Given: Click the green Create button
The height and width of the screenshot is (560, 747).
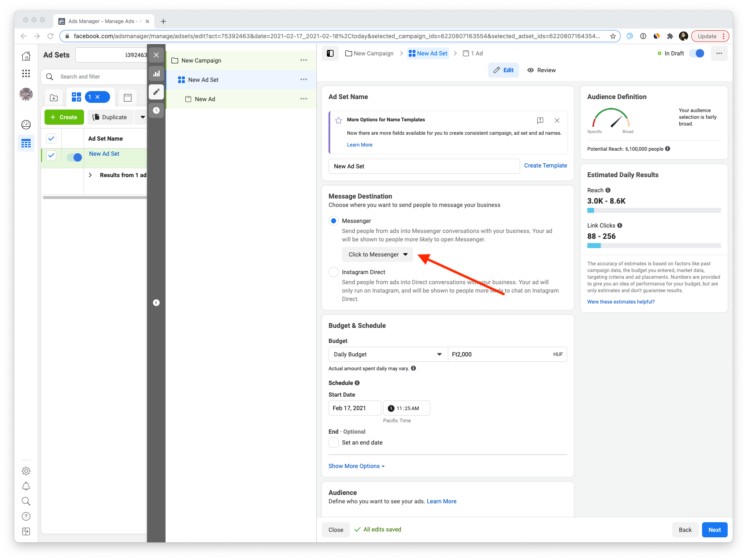Looking at the screenshot, I should tap(64, 117).
